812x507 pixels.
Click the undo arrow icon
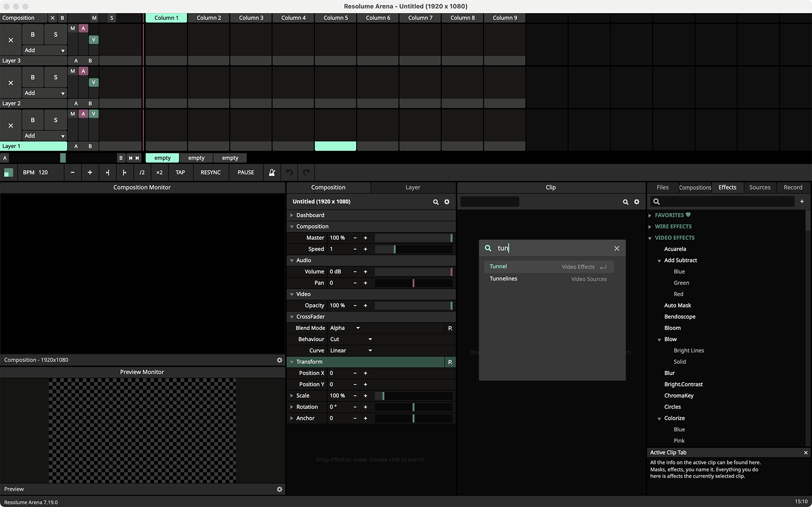289,172
